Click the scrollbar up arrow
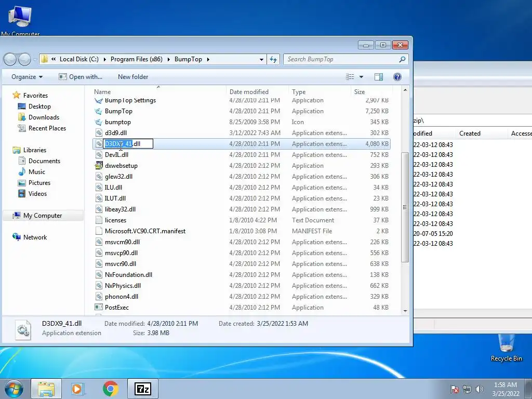This screenshot has height=399, width=532. 405,90
